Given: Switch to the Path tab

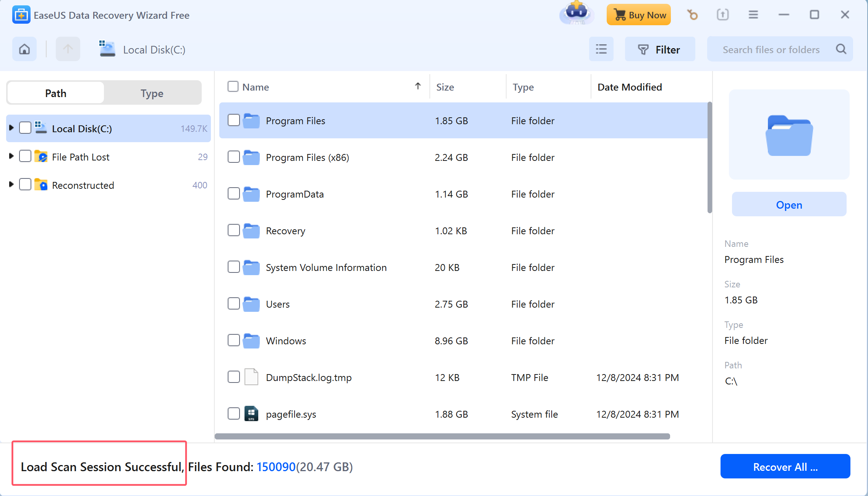Looking at the screenshot, I should [x=56, y=93].
